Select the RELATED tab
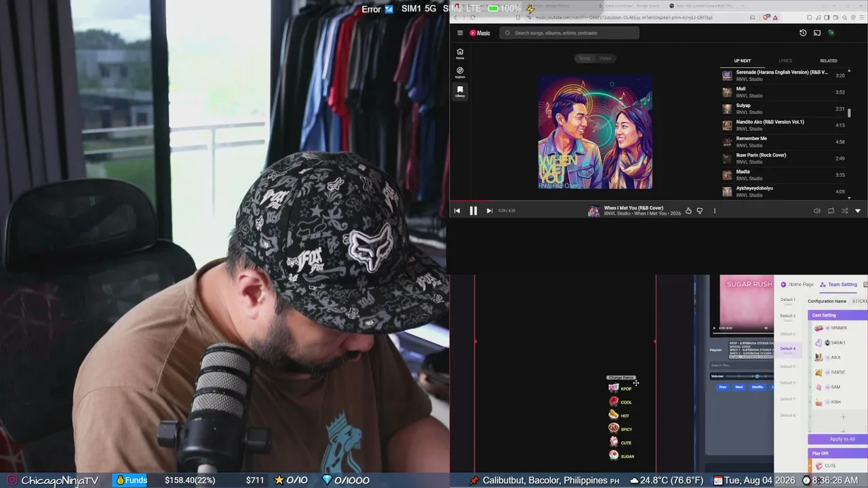The height and width of the screenshot is (488, 868). (x=828, y=61)
